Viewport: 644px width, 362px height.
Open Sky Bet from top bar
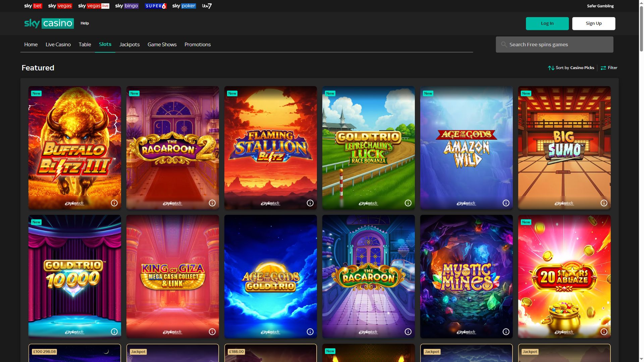(33, 6)
